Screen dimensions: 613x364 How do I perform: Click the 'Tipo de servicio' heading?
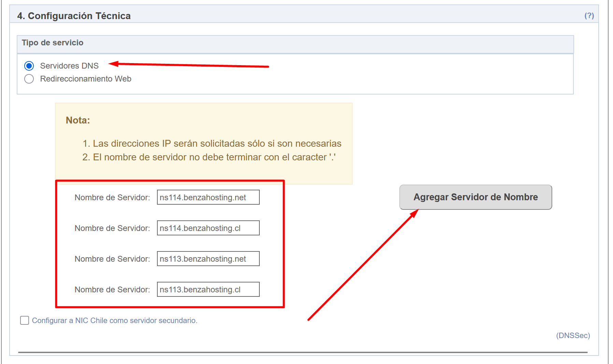(x=53, y=43)
